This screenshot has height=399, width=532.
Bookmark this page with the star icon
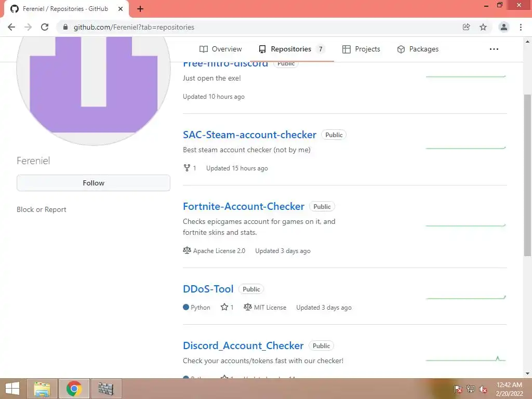(x=483, y=27)
